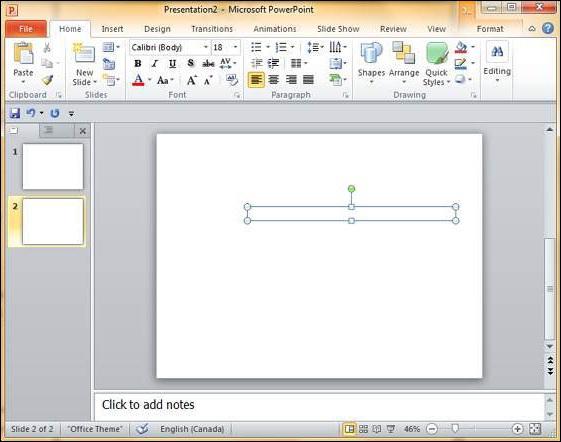Image resolution: width=561 pixels, height=442 pixels.
Task: Open Font dialog launcher
Action: [x=236, y=95]
